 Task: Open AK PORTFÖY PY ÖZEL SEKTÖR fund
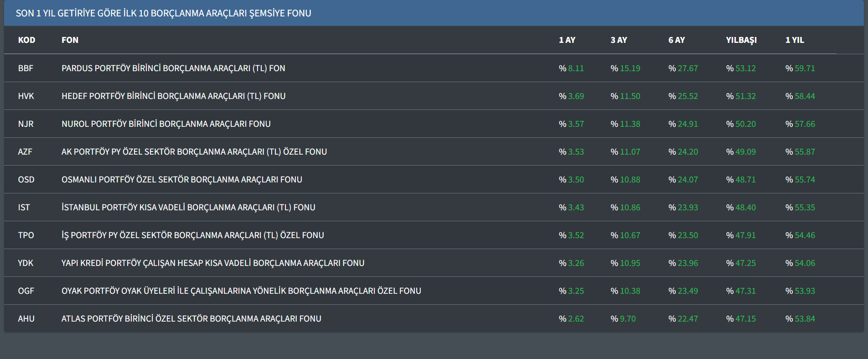194,152
